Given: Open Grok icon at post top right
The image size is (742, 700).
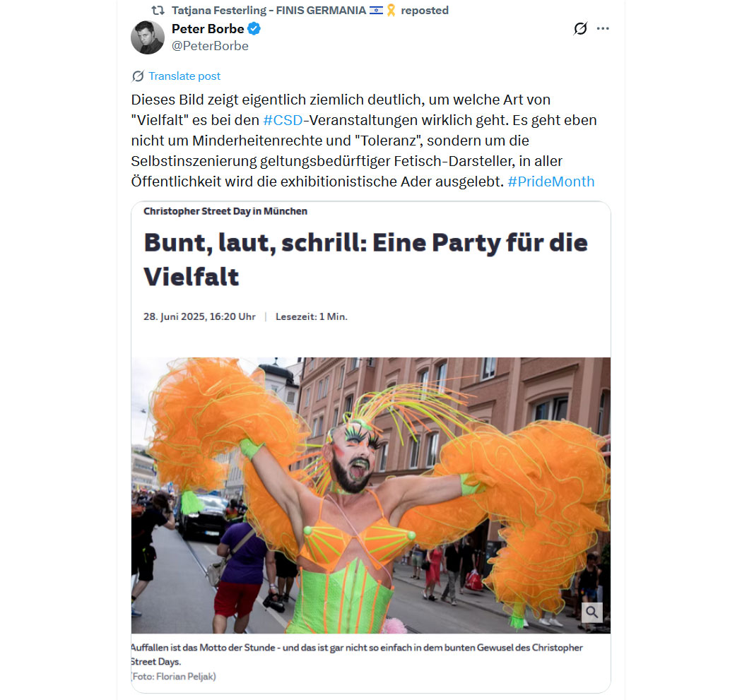Looking at the screenshot, I should [580, 28].
